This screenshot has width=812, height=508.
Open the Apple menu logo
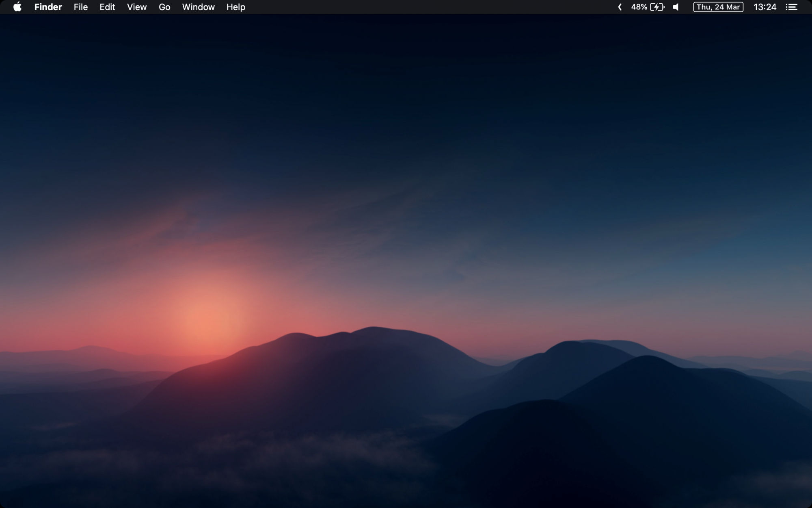(17, 7)
